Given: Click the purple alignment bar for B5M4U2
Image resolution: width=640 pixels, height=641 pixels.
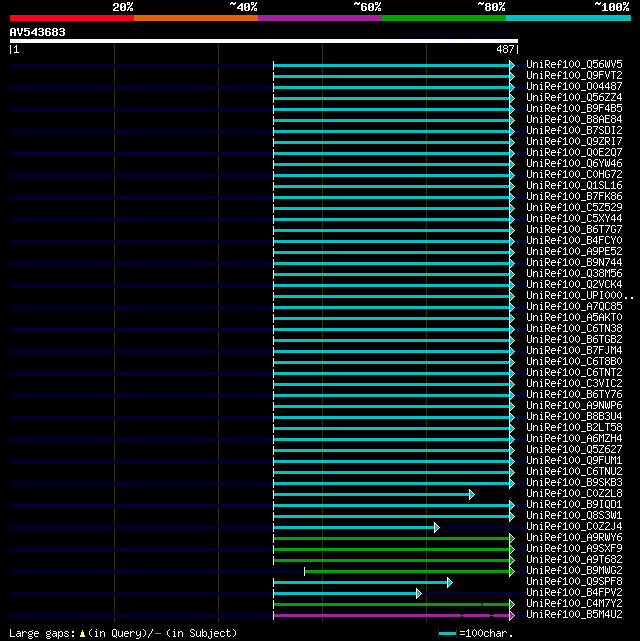Looking at the screenshot, I should [x=392, y=615].
